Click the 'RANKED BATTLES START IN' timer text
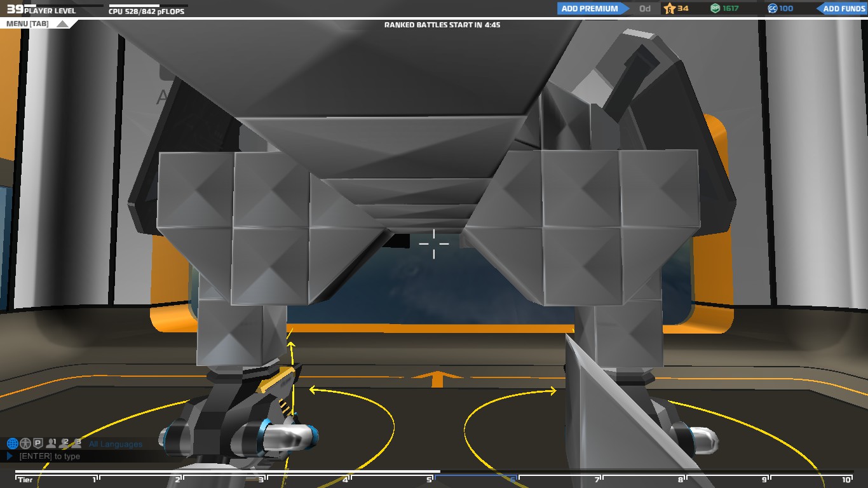The width and height of the screenshot is (868, 488). (x=442, y=25)
